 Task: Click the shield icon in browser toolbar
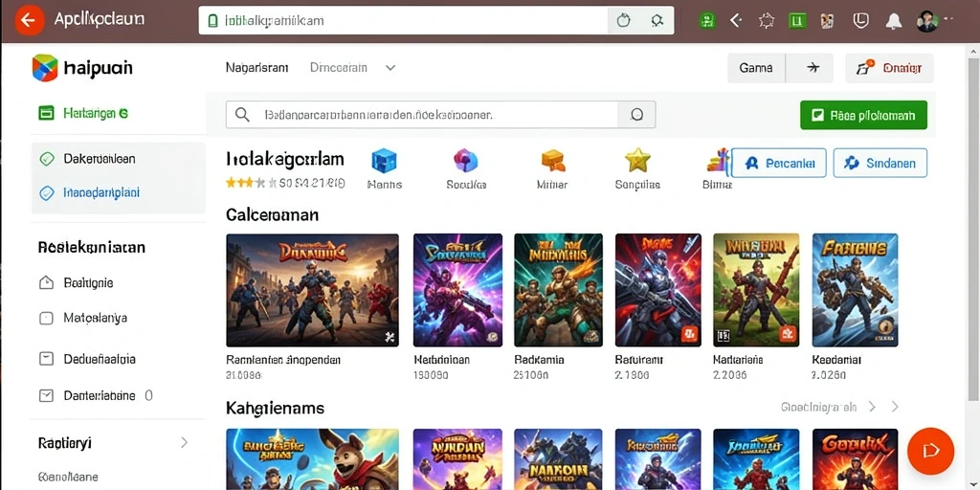coord(860,21)
